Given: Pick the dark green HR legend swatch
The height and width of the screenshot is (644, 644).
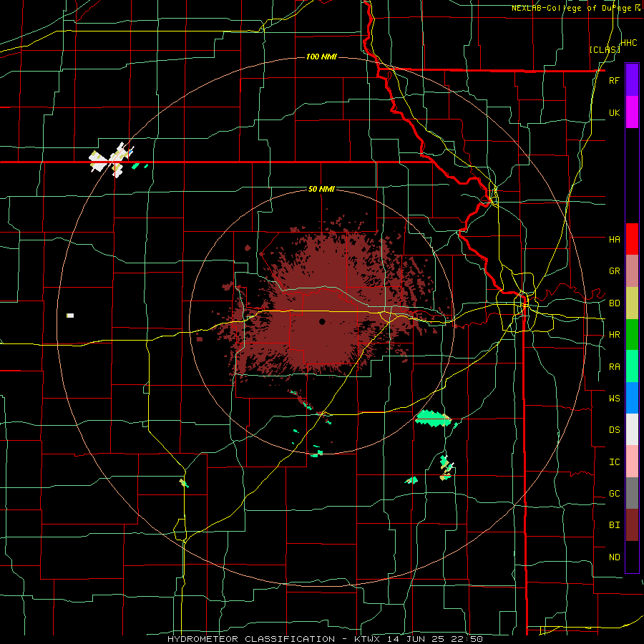Looking at the screenshot, I should tap(632, 334).
